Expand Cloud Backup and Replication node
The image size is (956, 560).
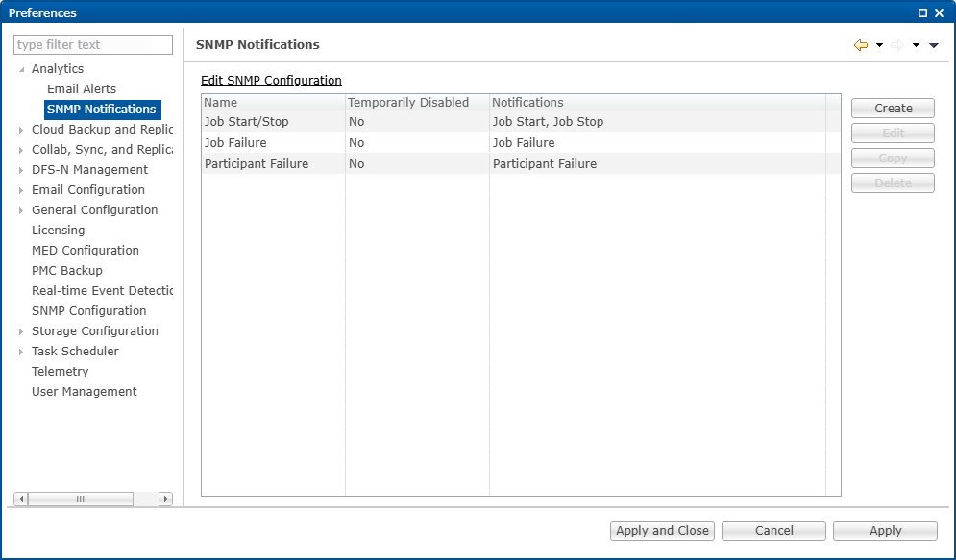point(21,130)
